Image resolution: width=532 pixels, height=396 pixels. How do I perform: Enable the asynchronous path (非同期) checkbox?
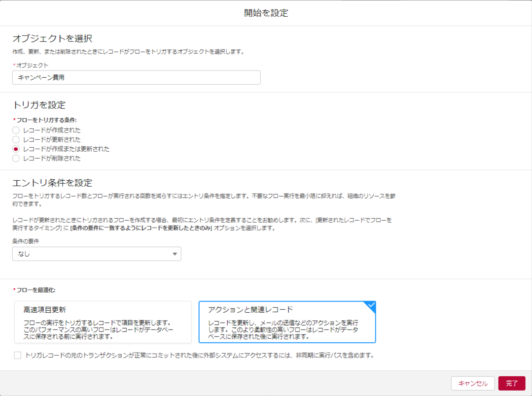tap(18, 355)
